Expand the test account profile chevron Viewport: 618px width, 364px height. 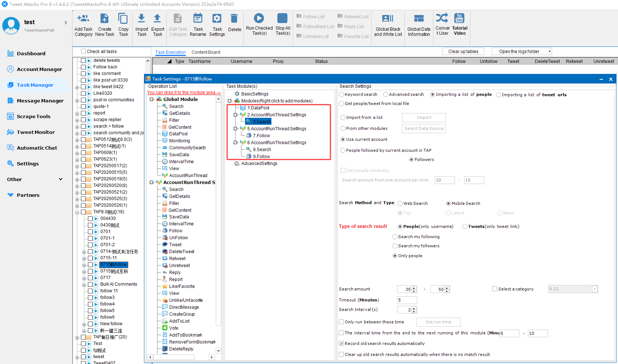(66, 22)
